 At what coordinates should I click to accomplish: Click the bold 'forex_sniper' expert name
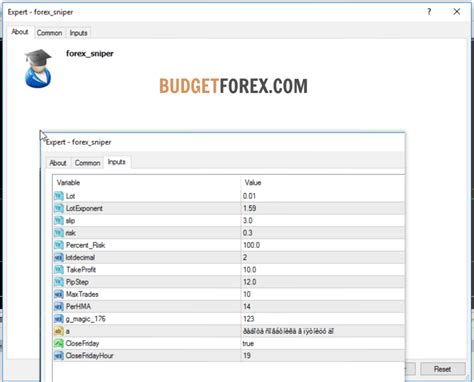(x=90, y=53)
